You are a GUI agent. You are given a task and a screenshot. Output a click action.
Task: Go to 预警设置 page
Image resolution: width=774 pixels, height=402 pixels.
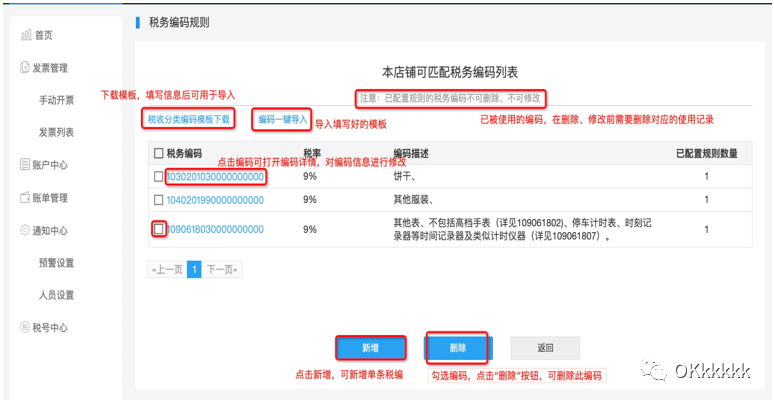pyautogui.click(x=56, y=263)
